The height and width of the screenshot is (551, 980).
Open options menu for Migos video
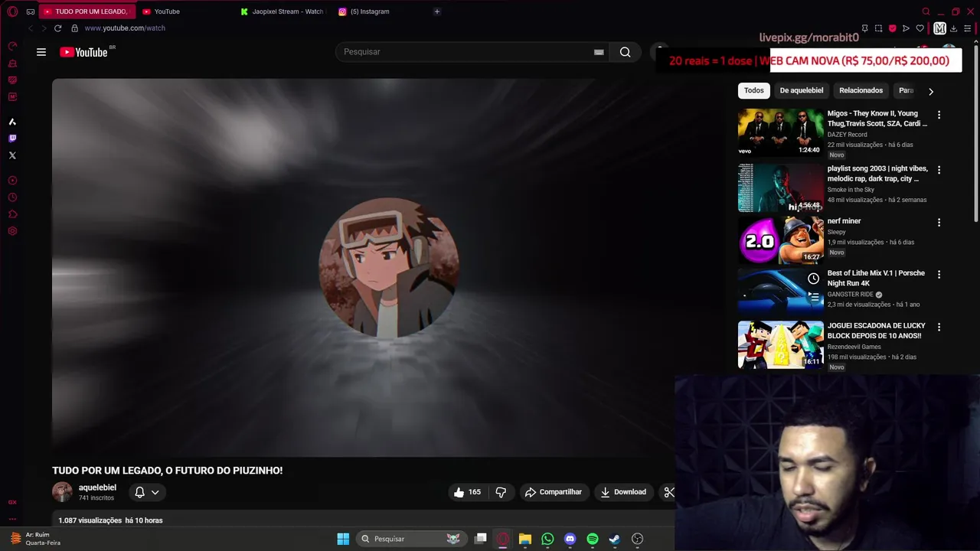tap(939, 115)
